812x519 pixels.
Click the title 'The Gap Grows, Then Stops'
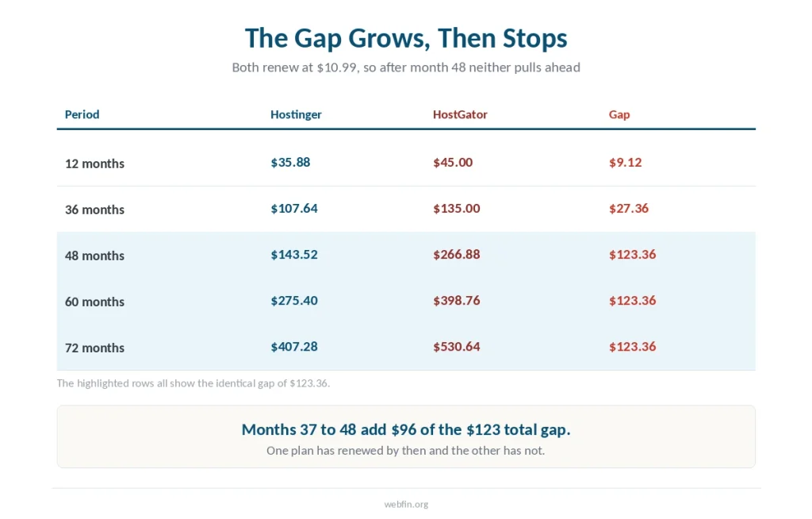coord(406,38)
